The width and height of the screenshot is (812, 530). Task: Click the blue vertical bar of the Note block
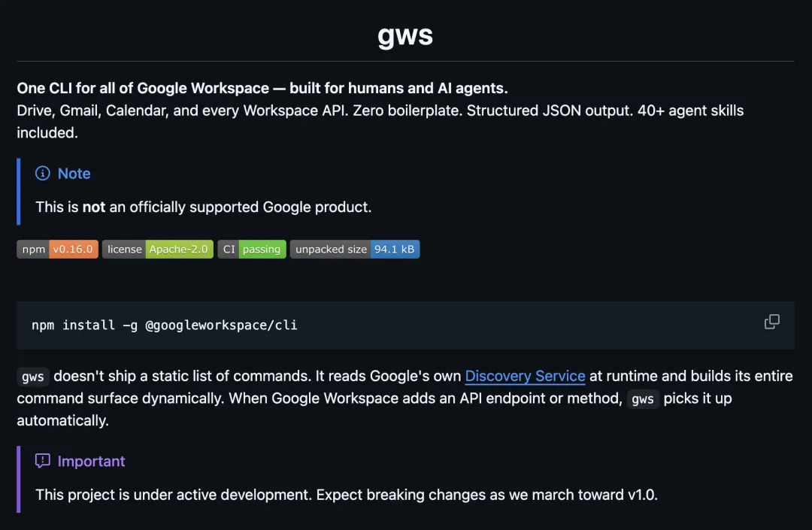[x=19, y=191]
